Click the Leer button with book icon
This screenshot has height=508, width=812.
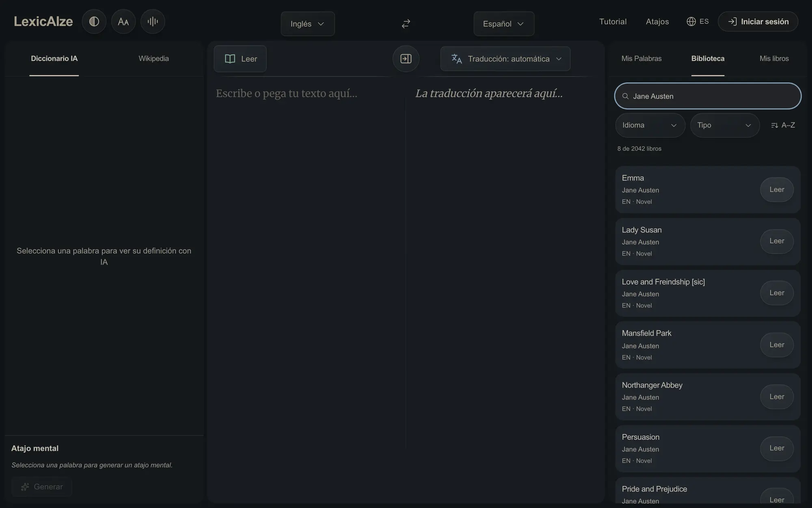coord(240,59)
